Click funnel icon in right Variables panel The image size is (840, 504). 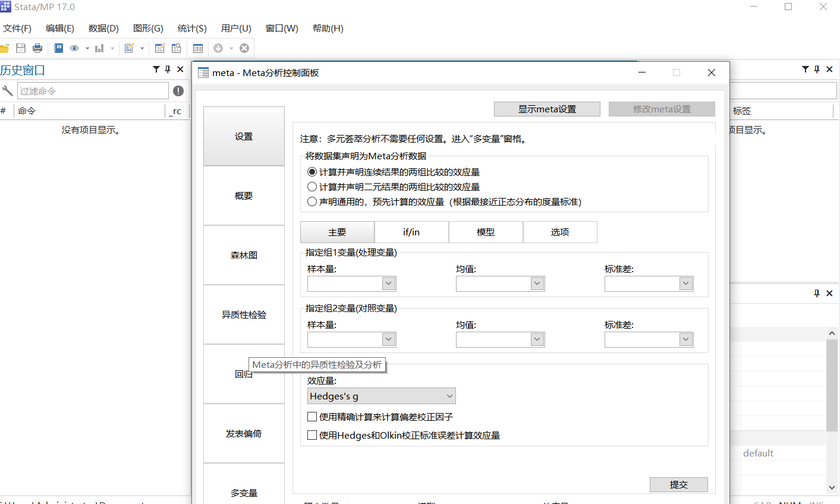(806, 70)
